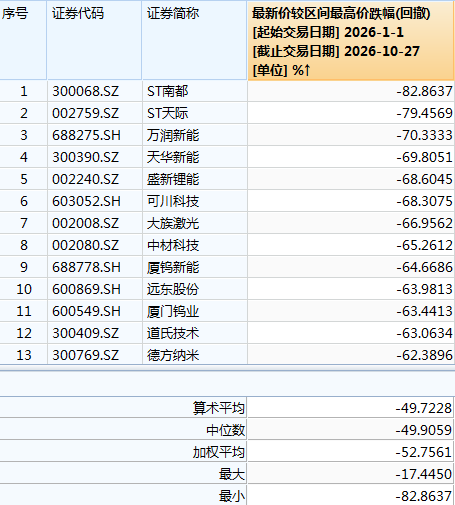This screenshot has width=455, height=505.
Task: Select stock code 300409.SZ
Action: (86, 333)
